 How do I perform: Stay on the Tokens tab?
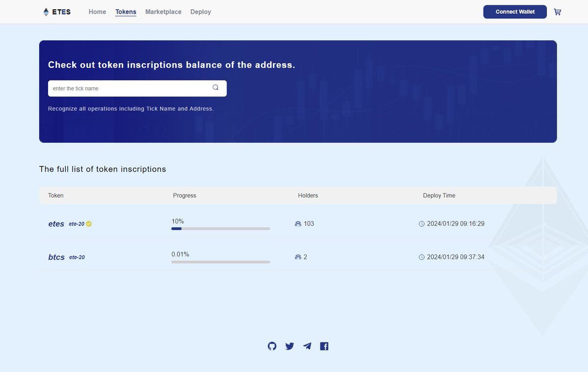coord(125,12)
